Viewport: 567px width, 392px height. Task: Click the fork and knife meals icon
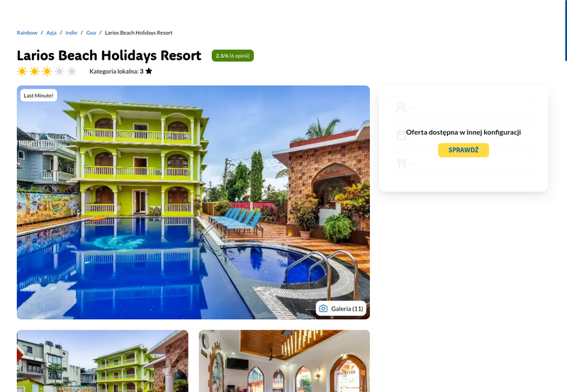tap(401, 164)
